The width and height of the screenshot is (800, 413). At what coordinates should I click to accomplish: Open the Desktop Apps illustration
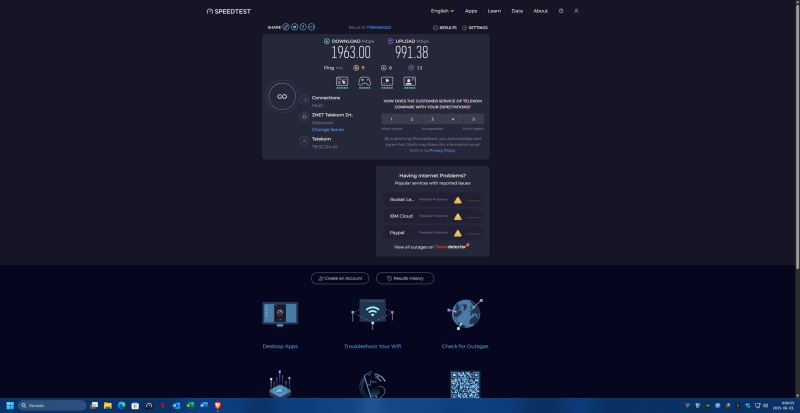(x=280, y=313)
